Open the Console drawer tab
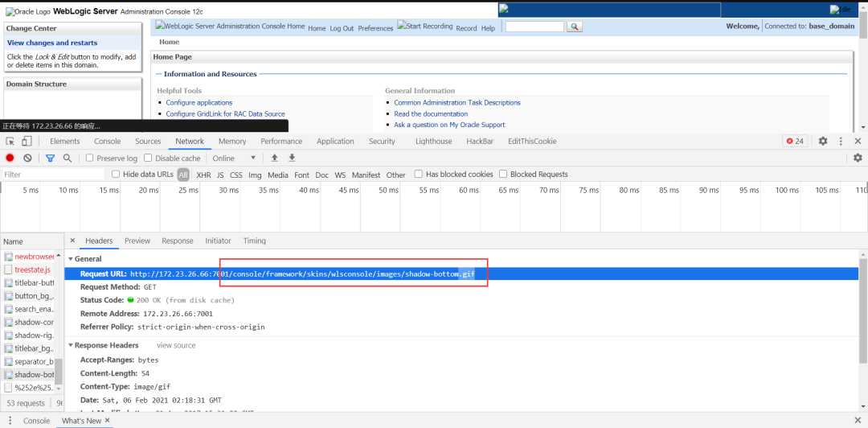 click(36, 421)
